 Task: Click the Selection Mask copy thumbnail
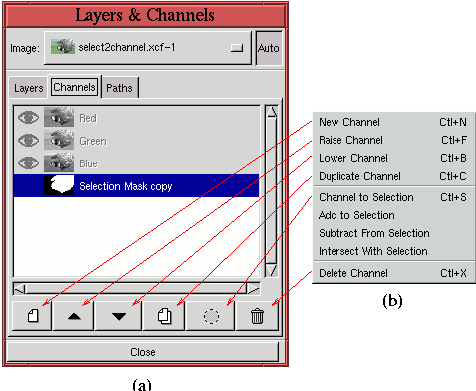(x=59, y=185)
